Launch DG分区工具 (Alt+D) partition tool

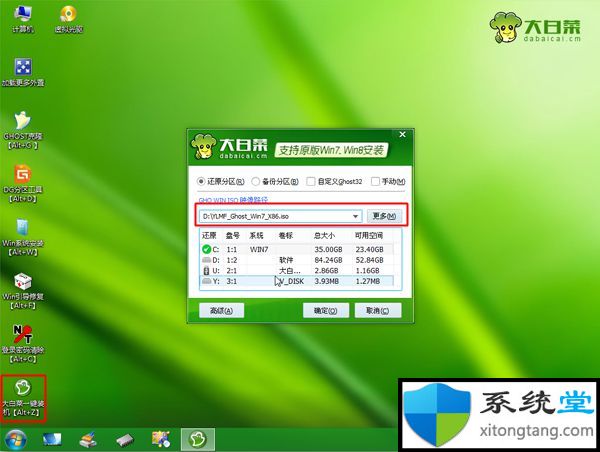23,184
